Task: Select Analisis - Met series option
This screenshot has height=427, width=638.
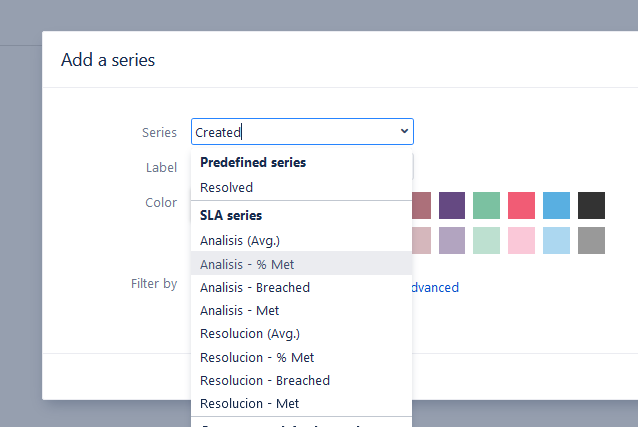Action: (242, 310)
